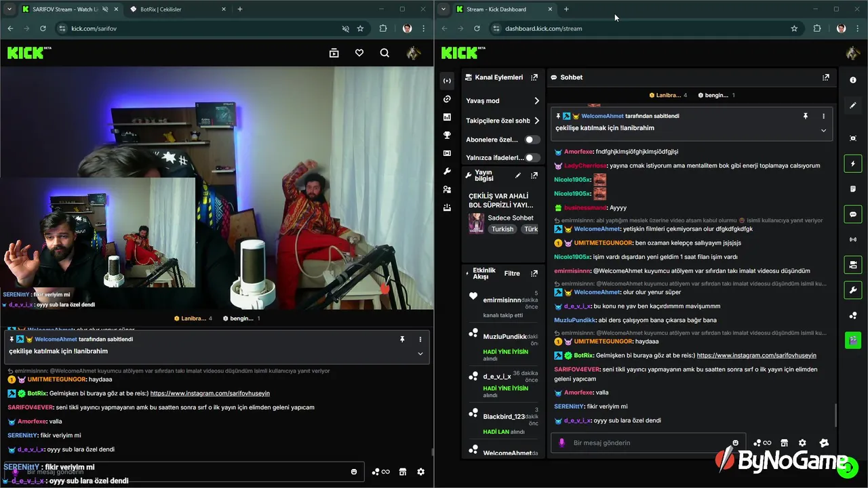
Task: Open Filtre in Etkinlik Akışı panel
Action: pyautogui.click(x=512, y=273)
